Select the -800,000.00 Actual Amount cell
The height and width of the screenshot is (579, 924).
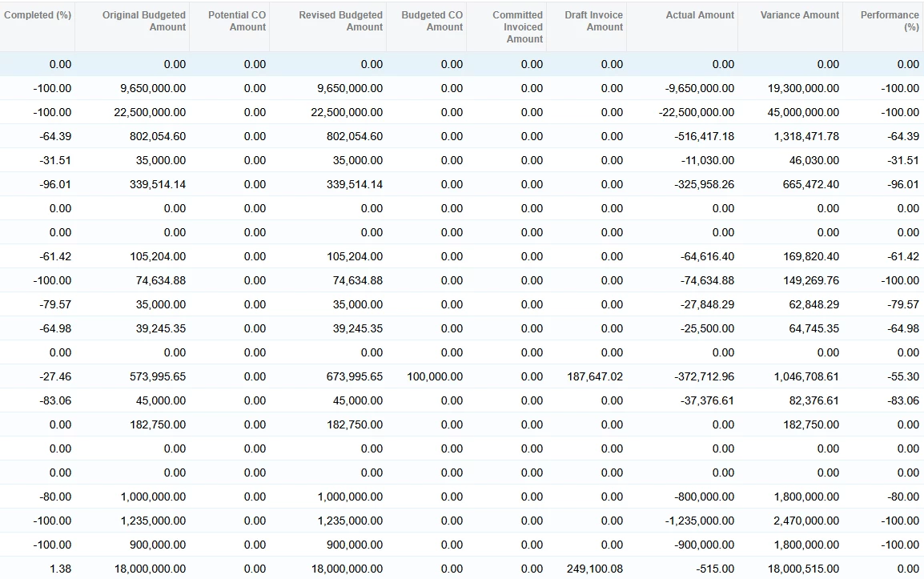[704, 497]
